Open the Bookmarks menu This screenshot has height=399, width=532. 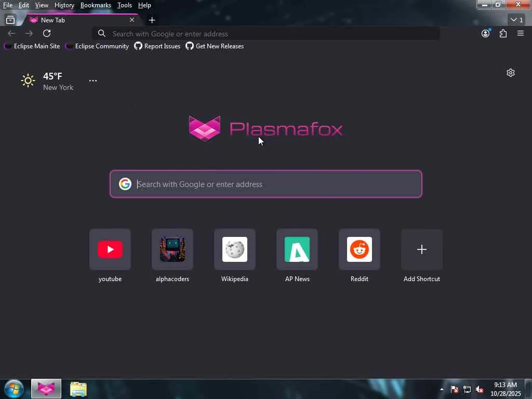[96, 5]
